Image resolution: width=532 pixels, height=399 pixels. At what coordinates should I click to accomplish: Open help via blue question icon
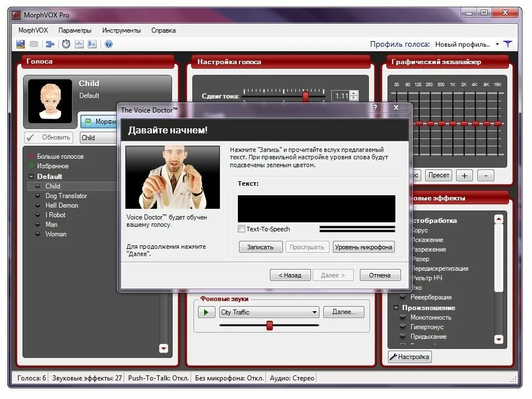pyautogui.click(x=109, y=44)
